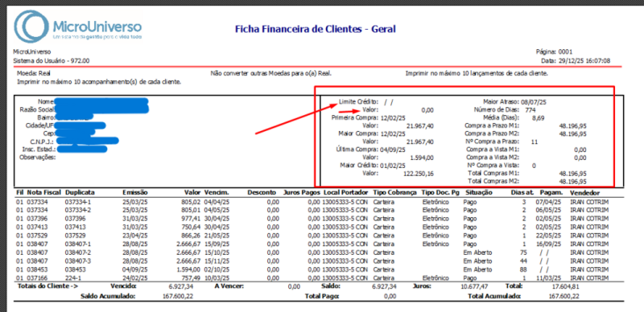
Task: Select the Maior Atraso date 08/07/25
Action: coord(533,102)
